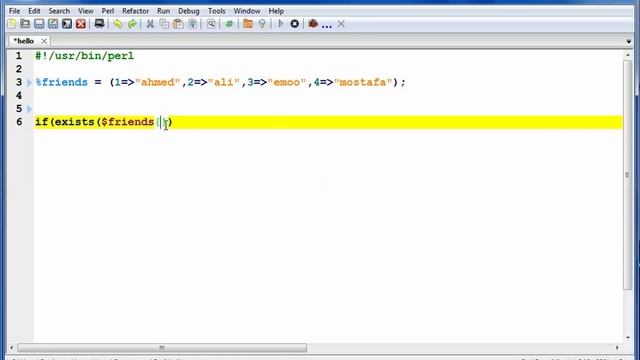Undo the last edit with yellow arrow
The width and height of the screenshot is (640, 360).
[x=118, y=24]
